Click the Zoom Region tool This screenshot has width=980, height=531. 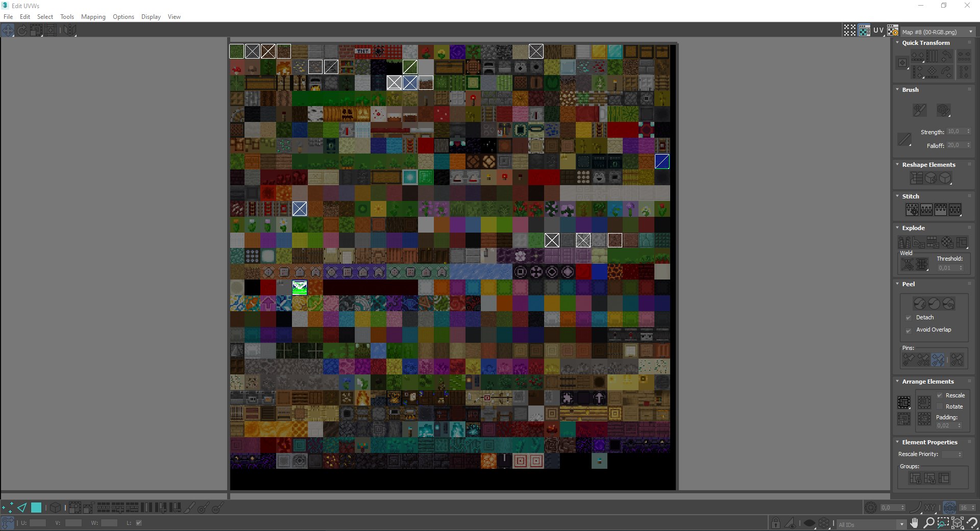click(943, 523)
